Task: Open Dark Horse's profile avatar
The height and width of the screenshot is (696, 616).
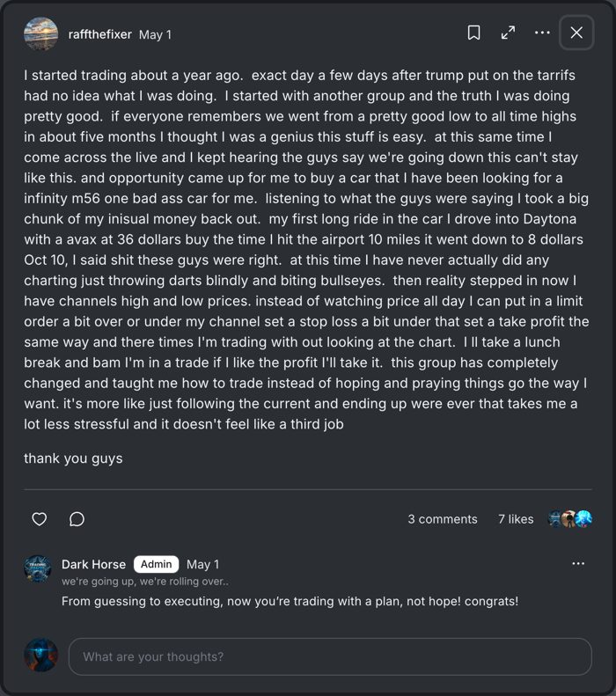Action: [x=37, y=568]
